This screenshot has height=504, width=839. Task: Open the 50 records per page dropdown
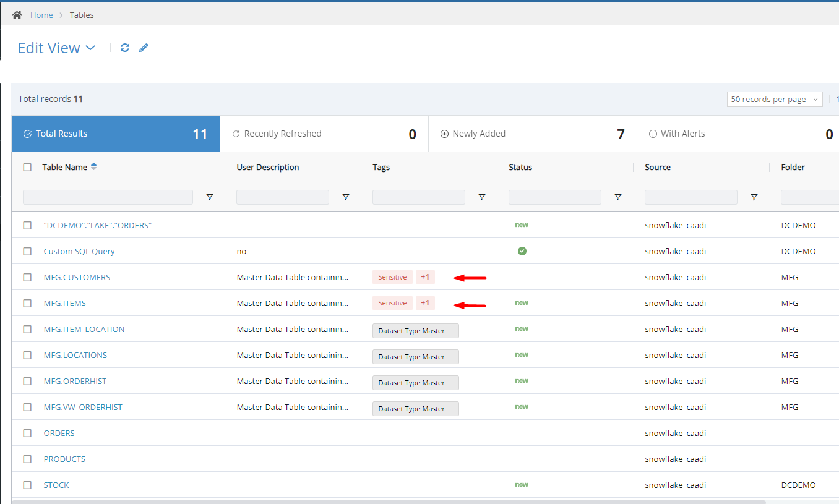pyautogui.click(x=775, y=99)
